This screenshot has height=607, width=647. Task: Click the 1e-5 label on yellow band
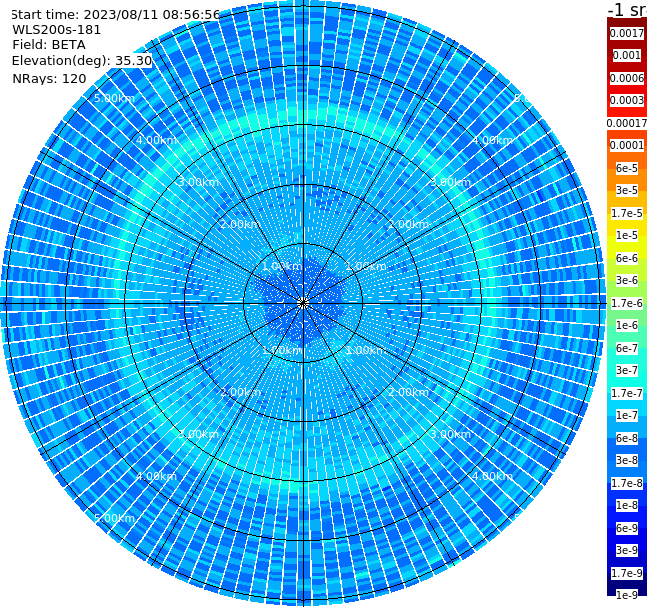point(627,235)
